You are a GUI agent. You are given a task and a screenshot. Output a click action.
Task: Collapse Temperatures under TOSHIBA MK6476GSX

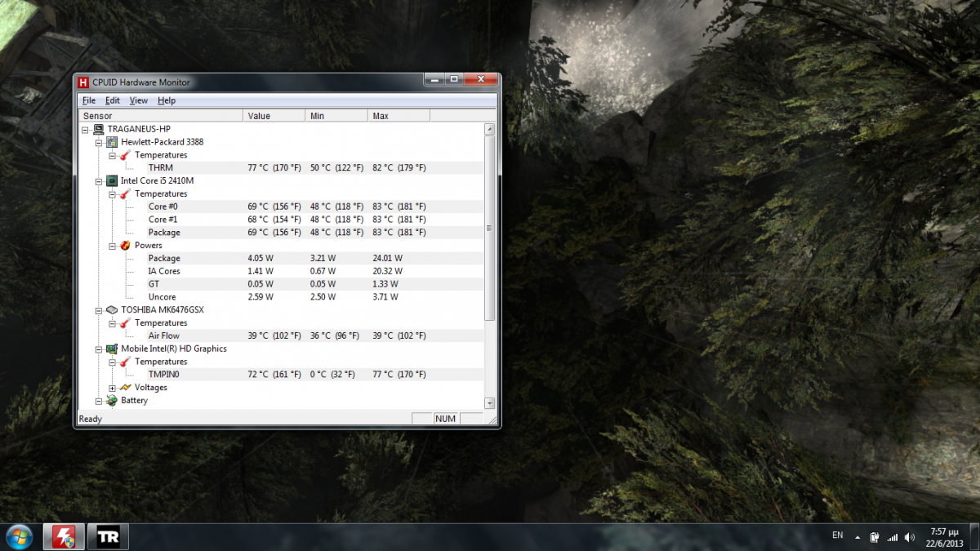(112, 323)
